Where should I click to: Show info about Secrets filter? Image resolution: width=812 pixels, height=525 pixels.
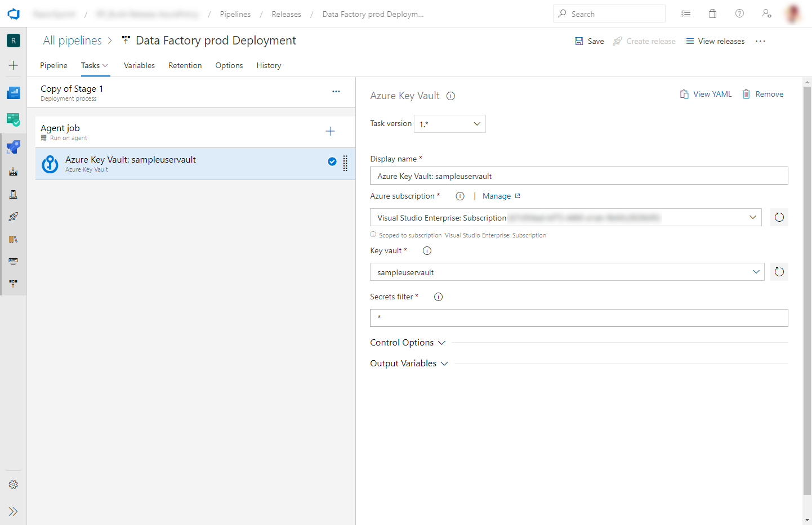[x=439, y=297]
